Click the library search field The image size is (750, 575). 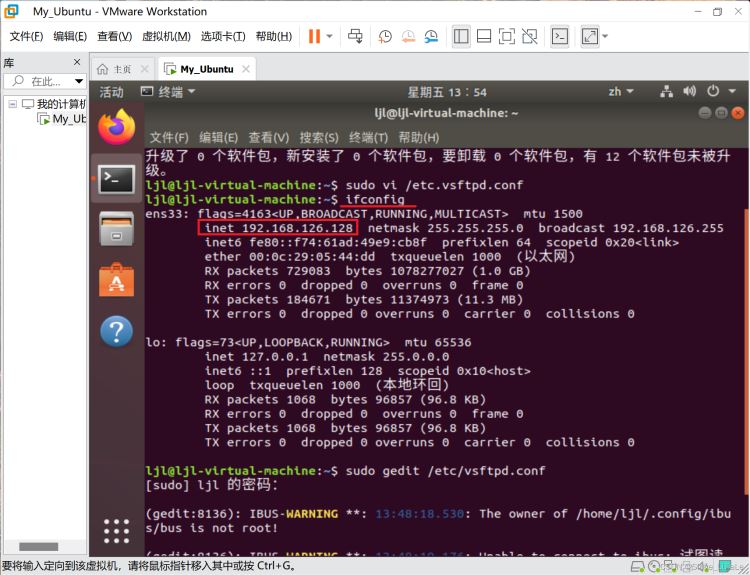39,81
